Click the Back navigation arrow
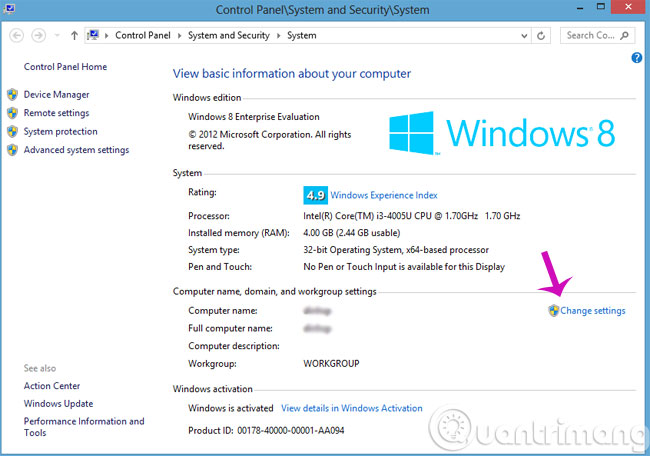The image size is (650, 456). click(x=17, y=36)
